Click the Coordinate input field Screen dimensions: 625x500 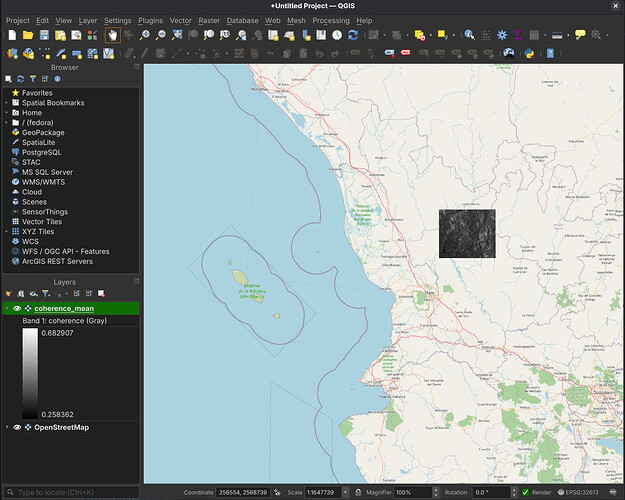tap(243, 492)
